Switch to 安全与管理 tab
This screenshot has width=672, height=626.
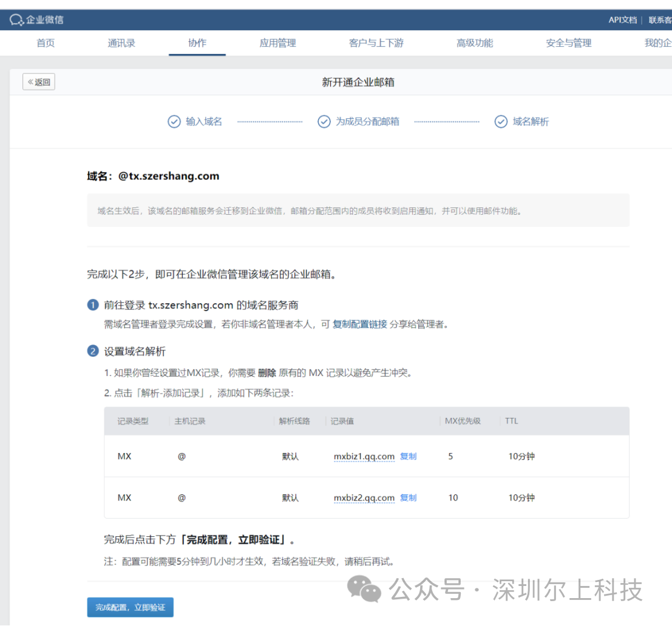tap(568, 43)
